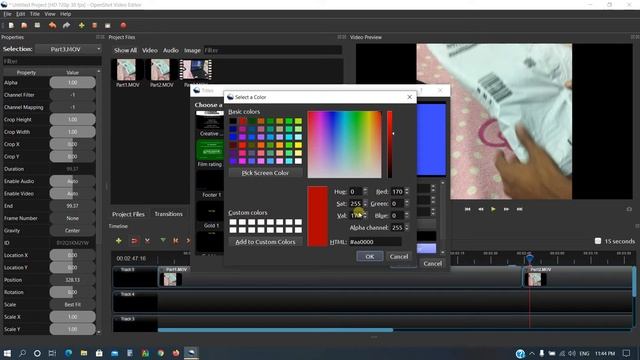The image size is (640, 360).
Task: Open the notification center in system tray
Action: [627, 353]
